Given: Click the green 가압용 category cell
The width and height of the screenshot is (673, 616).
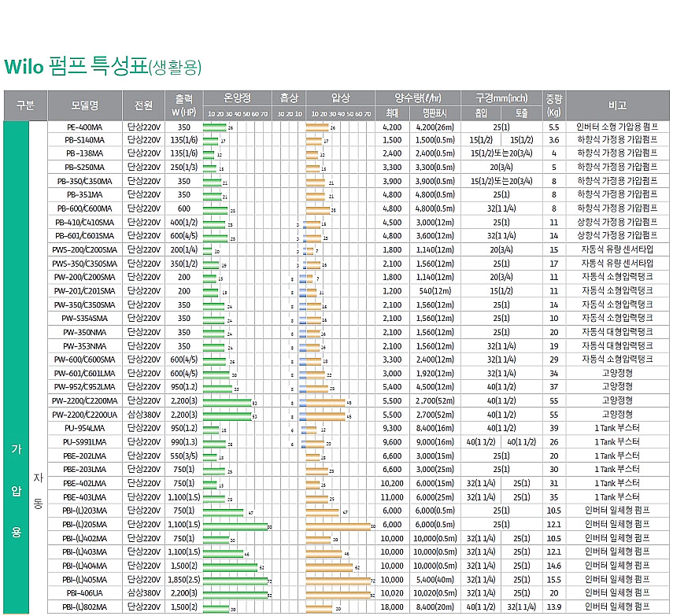Looking at the screenshot, I should [x=16, y=488].
